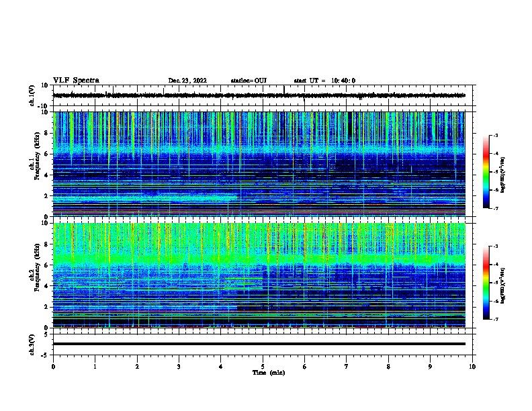This screenshot has width=532, height=411.
Task: Click the rightmost time-axis tick label "10"
Action: tap(472, 367)
